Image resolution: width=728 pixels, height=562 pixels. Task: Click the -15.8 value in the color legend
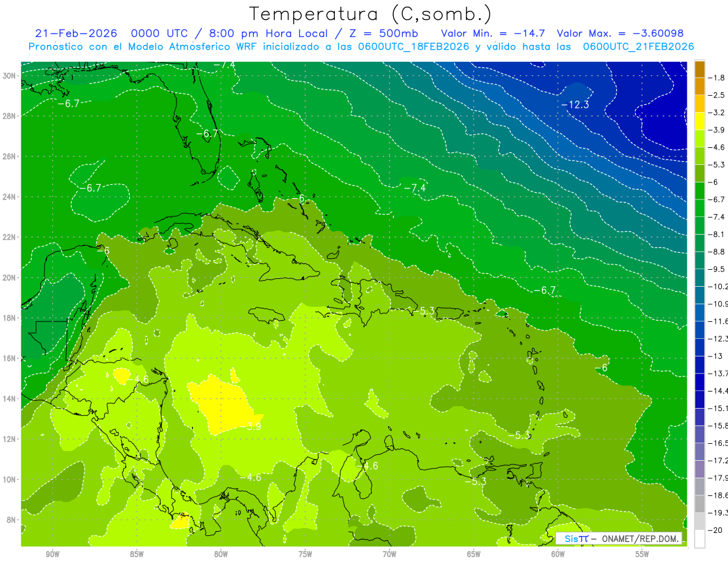pos(718,425)
